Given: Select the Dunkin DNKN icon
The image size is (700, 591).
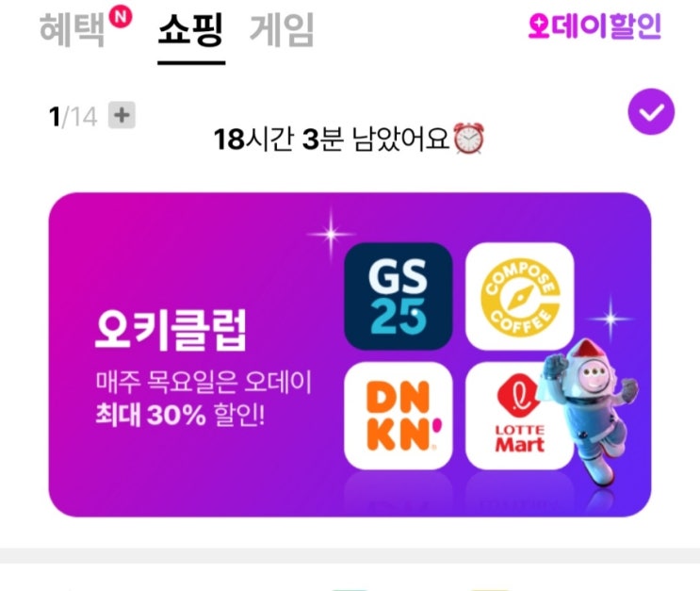Looking at the screenshot, I should 399,416.
